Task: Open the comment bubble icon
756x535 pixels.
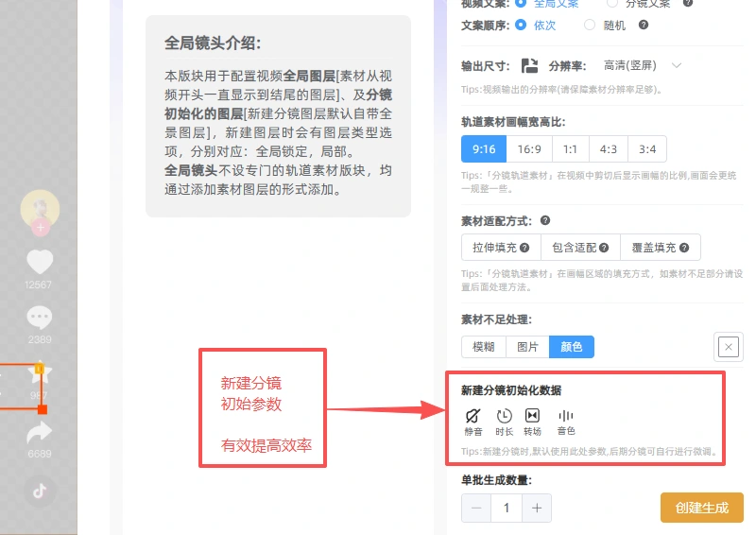Action: [x=40, y=318]
